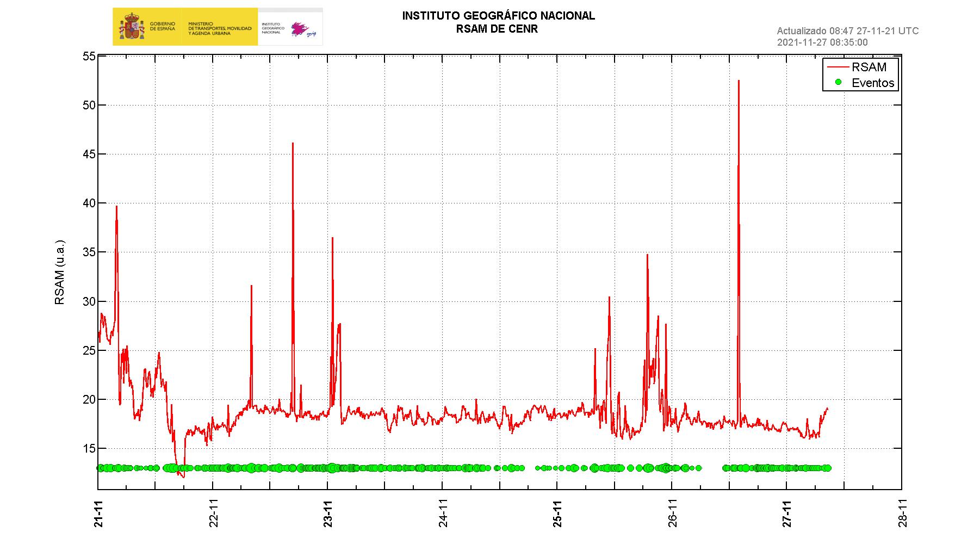Select the Eventos label in the legend
The width and height of the screenshot is (980, 544).
pos(872,83)
